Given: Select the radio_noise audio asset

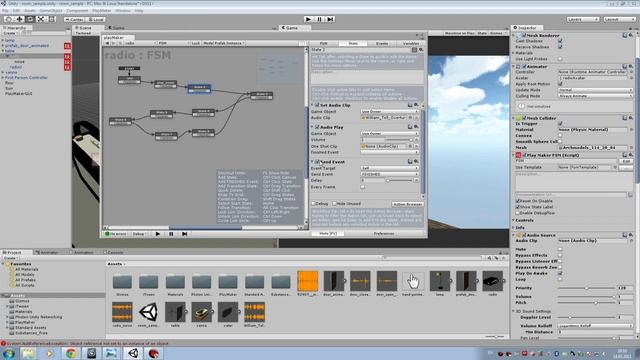Looking at the screenshot, I should pyautogui.click(x=122, y=312).
